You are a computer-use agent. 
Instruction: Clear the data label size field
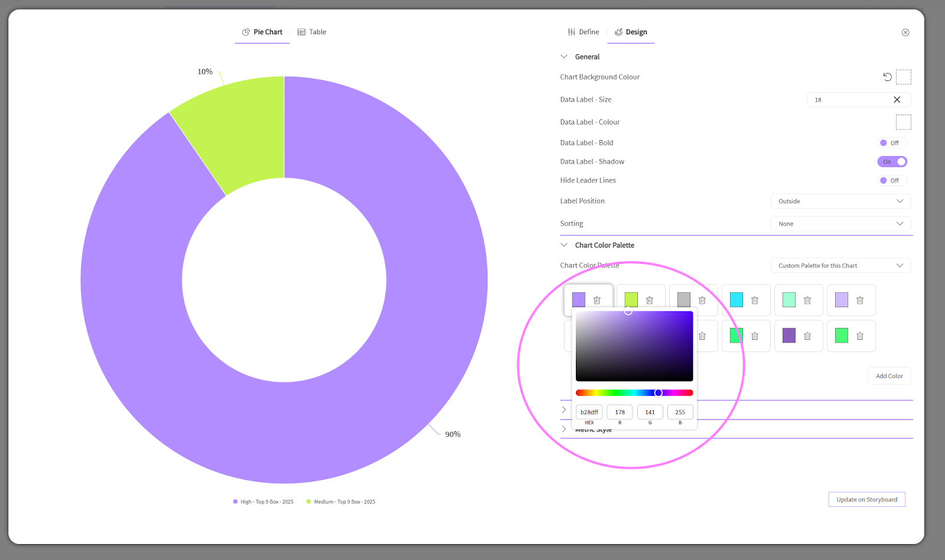tap(897, 100)
